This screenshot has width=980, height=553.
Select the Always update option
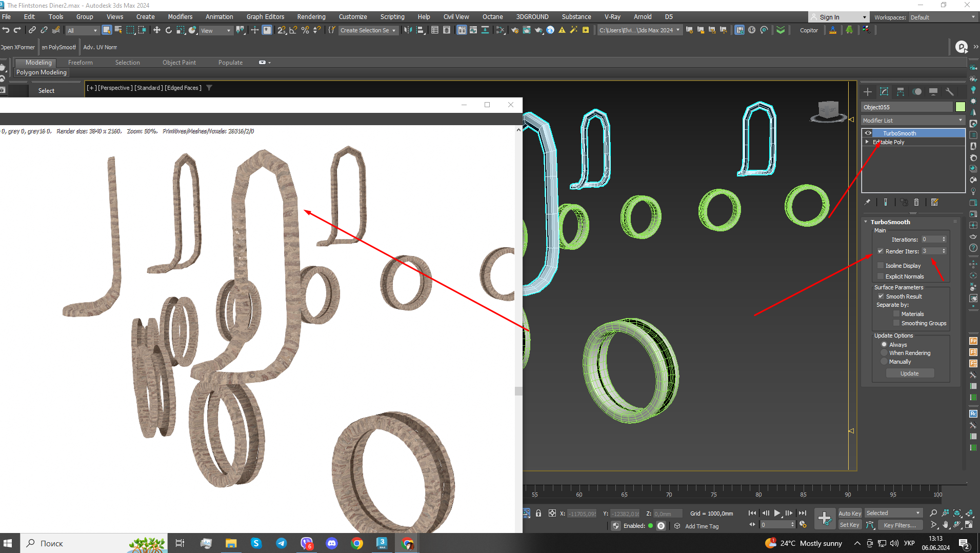point(884,345)
